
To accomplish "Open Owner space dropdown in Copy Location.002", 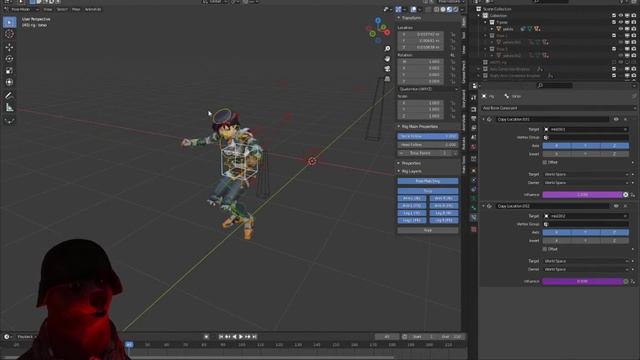I will click(x=586, y=269).
